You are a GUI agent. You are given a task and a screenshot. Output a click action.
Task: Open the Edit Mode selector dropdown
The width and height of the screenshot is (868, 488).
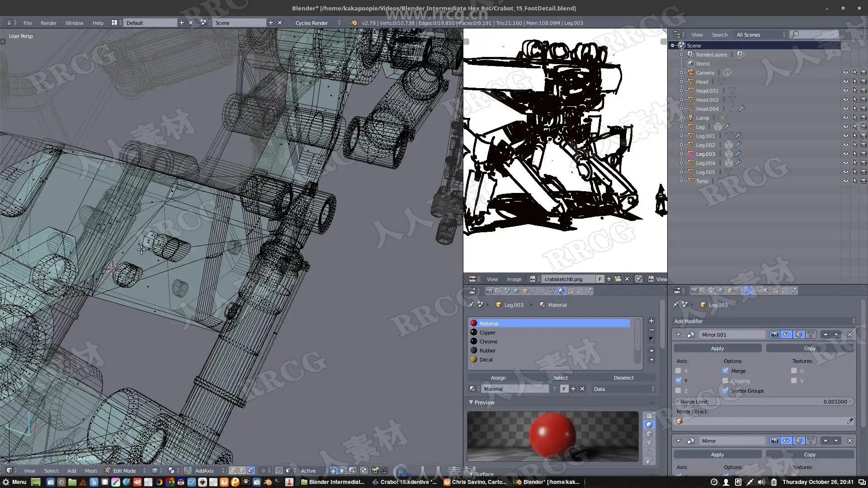[x=125, y=471]
